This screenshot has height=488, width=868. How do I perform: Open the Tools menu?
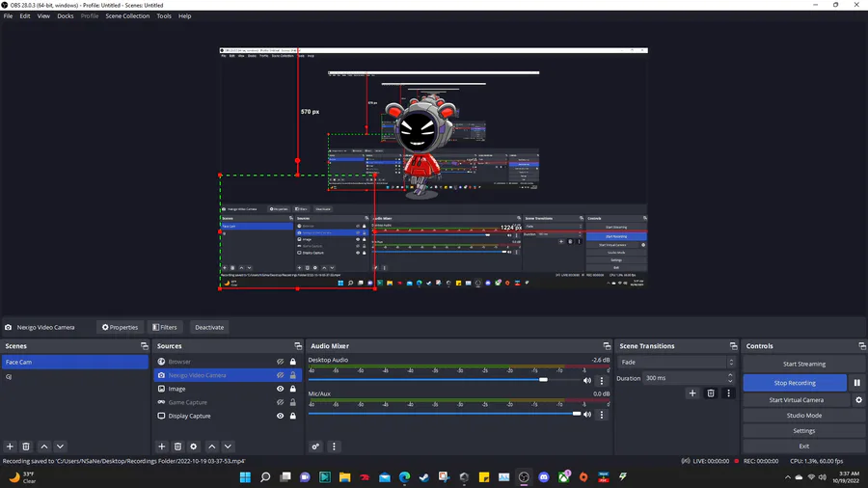(x=164, y=16)
